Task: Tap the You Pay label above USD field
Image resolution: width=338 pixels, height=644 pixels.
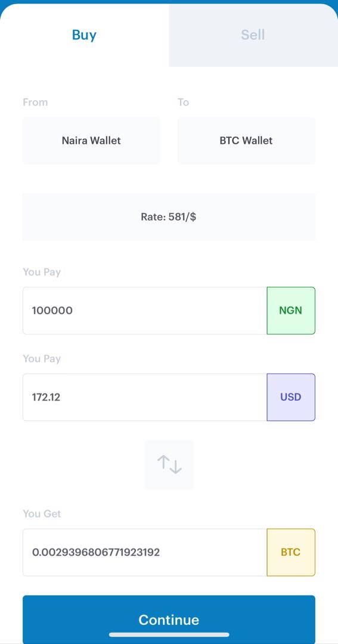Action: pos(42,358)
